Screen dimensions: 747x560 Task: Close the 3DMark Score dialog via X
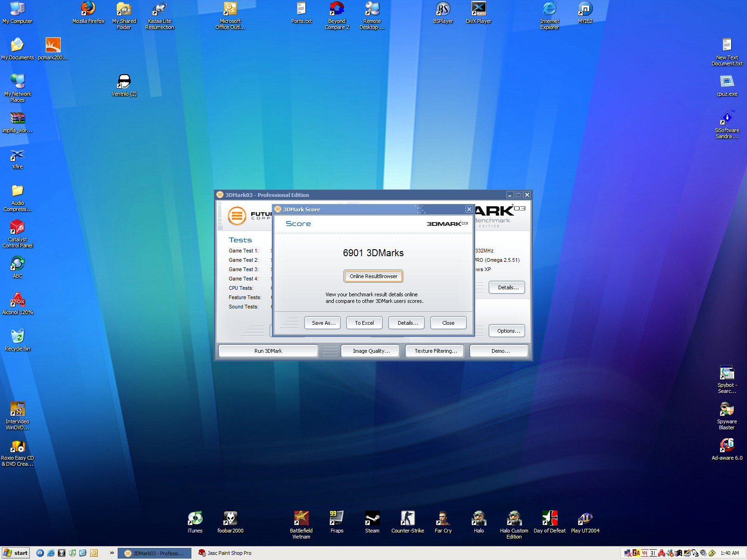469,209
